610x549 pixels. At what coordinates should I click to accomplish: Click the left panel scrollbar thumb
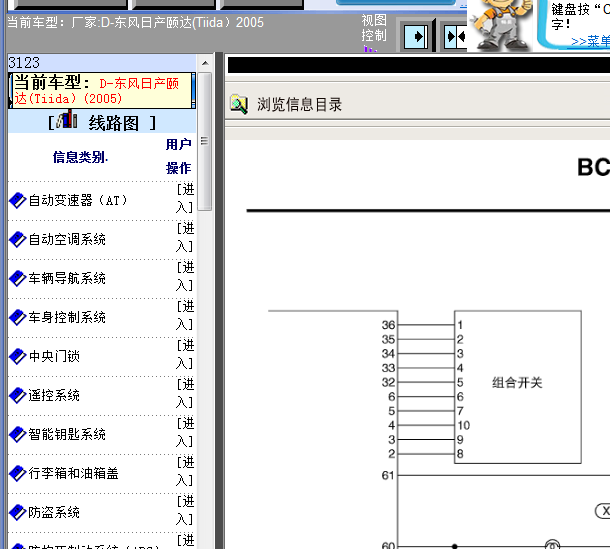point(205,141)
